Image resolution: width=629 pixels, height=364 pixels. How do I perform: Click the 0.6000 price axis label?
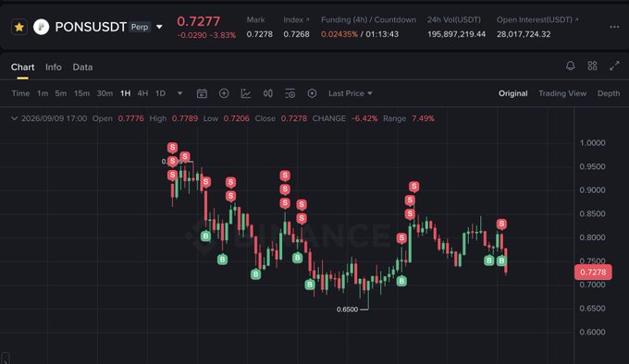point(593,332)
